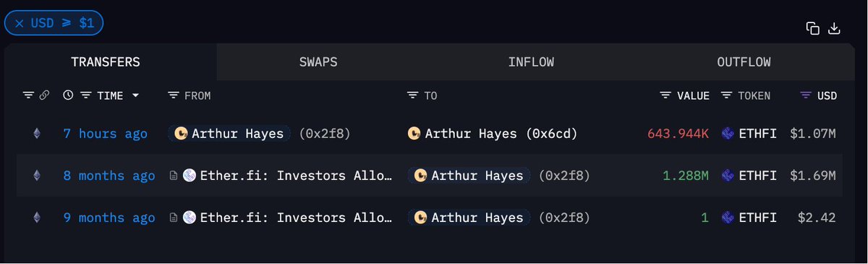
Task: Open the 7 hours ago transaction link
Action: point(106,134)
